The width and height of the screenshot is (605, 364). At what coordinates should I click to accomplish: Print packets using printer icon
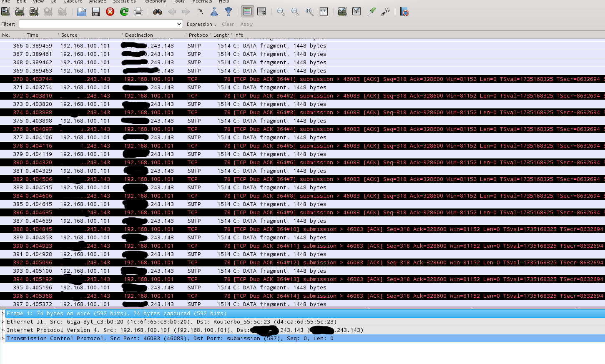pyautogui.click(x=138, y=12)
